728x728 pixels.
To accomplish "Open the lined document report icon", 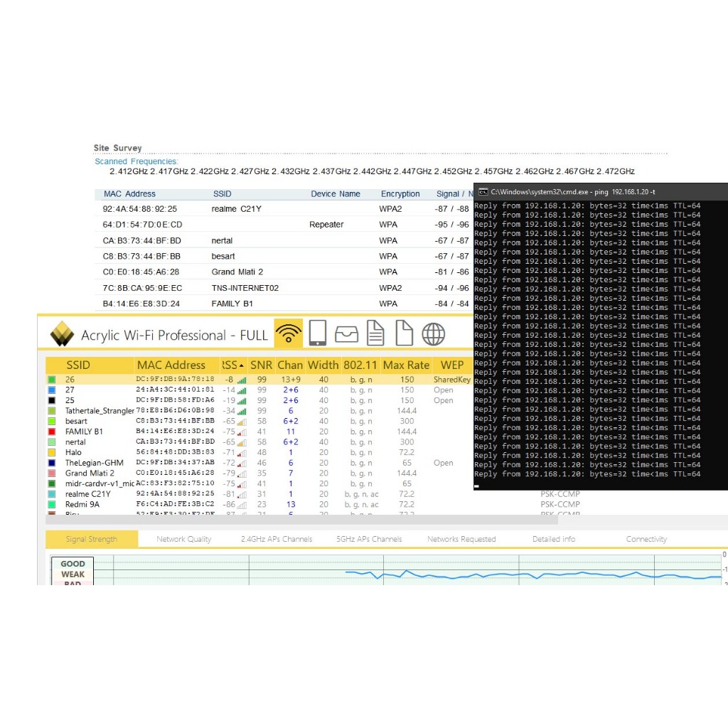I will pos(375,333).
